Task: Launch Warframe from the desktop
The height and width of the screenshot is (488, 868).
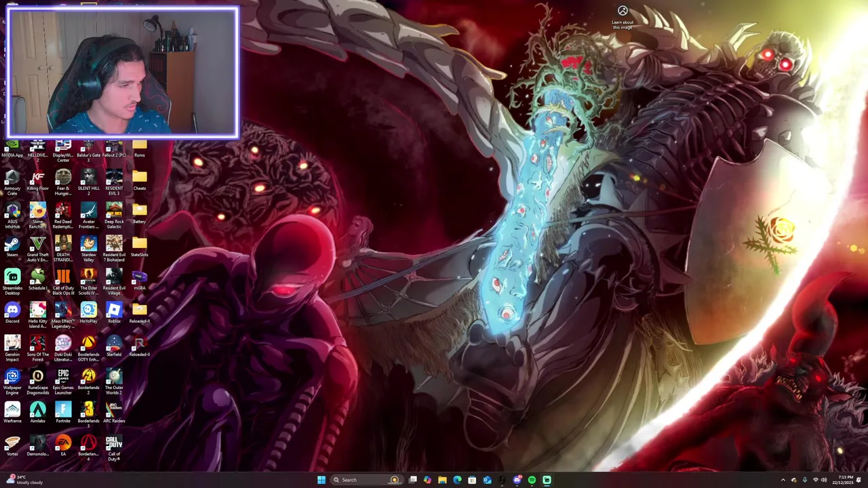Action: point(12,412)
